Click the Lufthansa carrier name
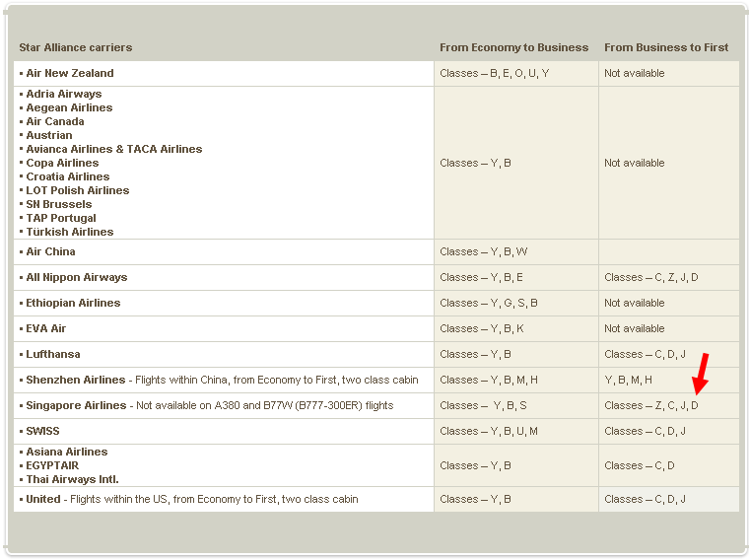This screenshot has height=560, width=749. click(x=53, y=354)
